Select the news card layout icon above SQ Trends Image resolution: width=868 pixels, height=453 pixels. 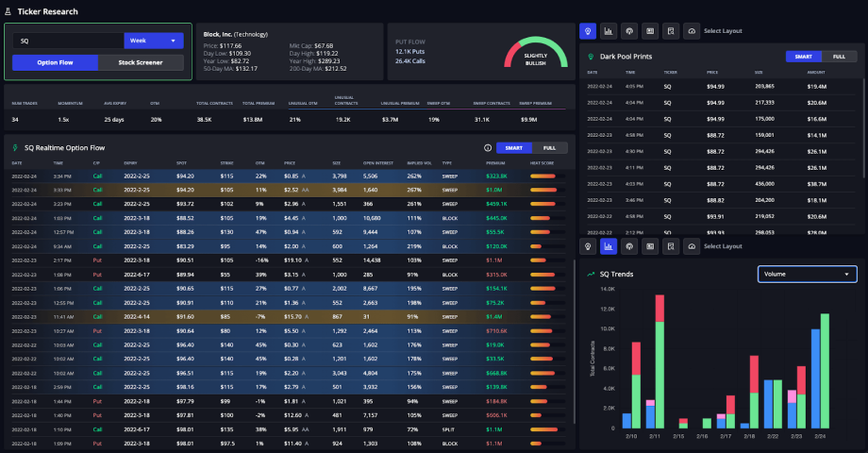[x=650, y=246]
